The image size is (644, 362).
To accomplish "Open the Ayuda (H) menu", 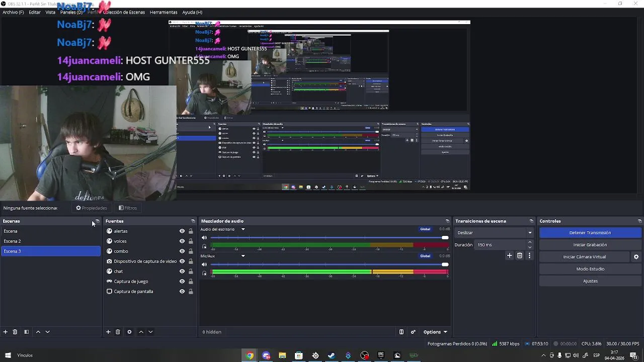I will pyautogui.click(x=192, y=12).
